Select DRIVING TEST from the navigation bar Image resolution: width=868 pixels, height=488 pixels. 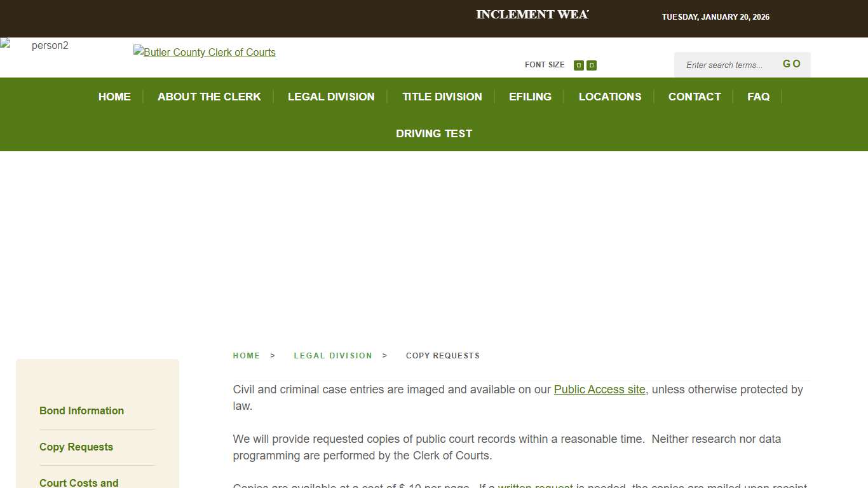tap(434, 133)
